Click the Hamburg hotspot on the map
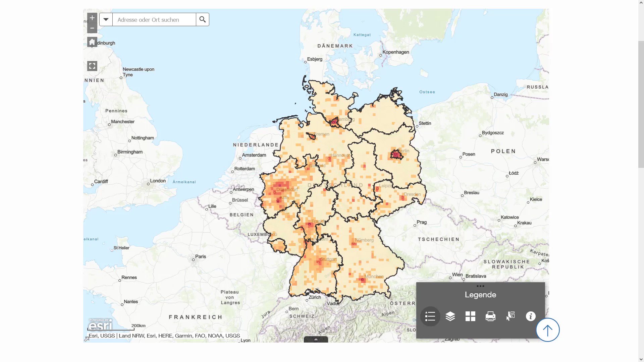This screenshot has height=362, width=644. click(334, 122)
